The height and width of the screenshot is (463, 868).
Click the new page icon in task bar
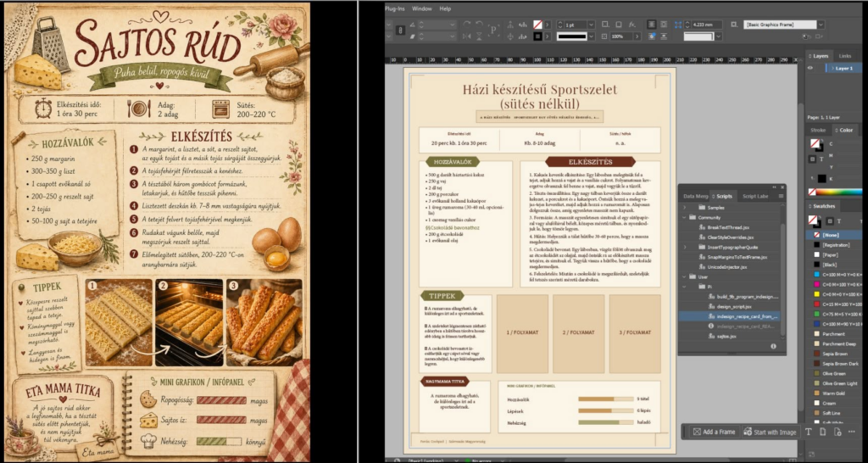click(822, 432)
